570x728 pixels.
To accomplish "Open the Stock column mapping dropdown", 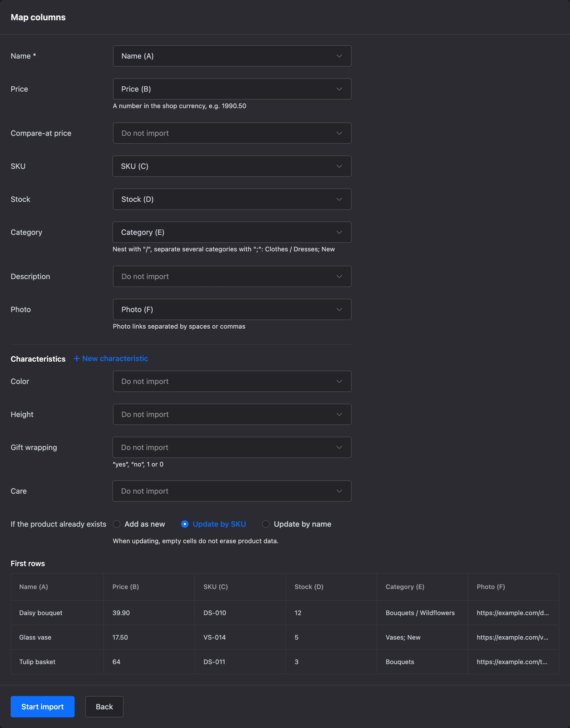I will tap(232, 199).
